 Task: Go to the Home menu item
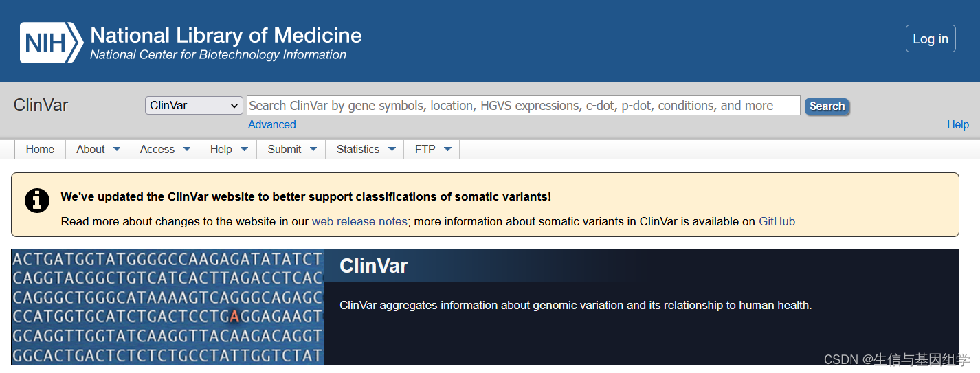click(40, 149)
